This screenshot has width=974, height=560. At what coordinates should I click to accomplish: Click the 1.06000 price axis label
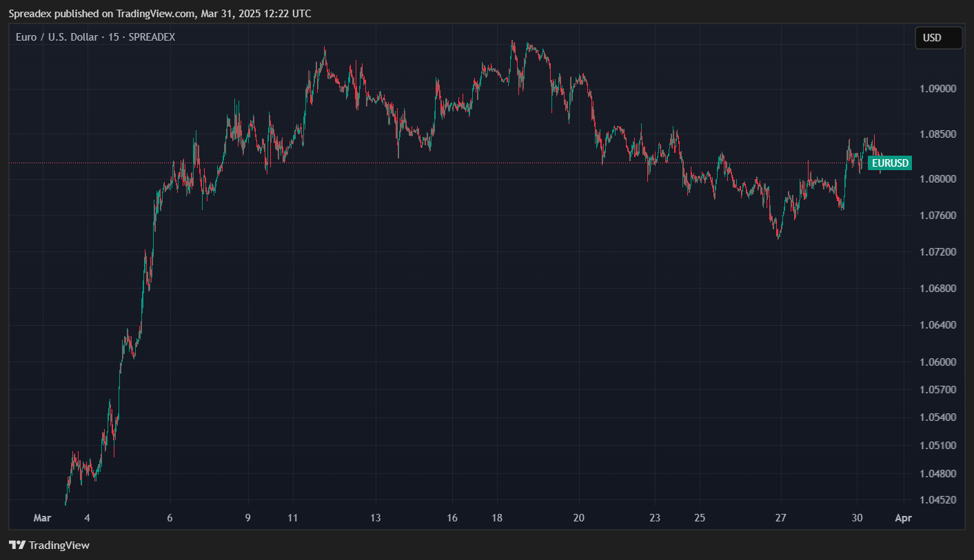[x=937, y=362]
